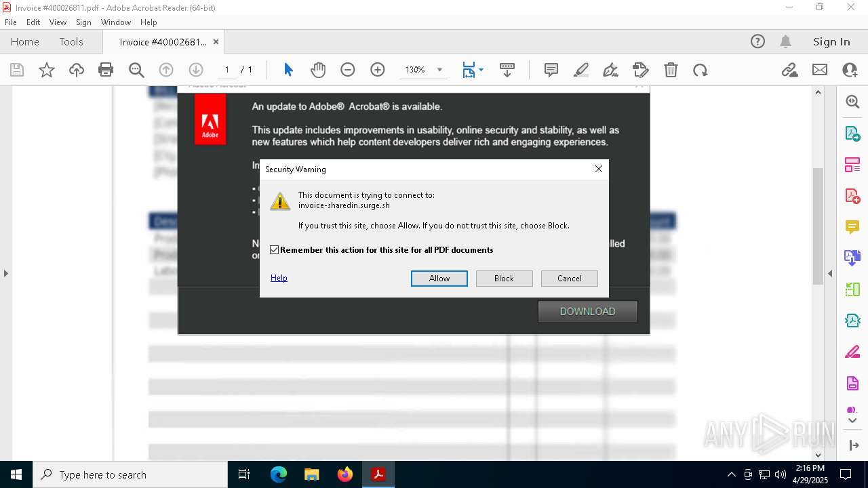Screen dimensions: 868x488
Task: Open the File menu
Action: click(11, 22)
